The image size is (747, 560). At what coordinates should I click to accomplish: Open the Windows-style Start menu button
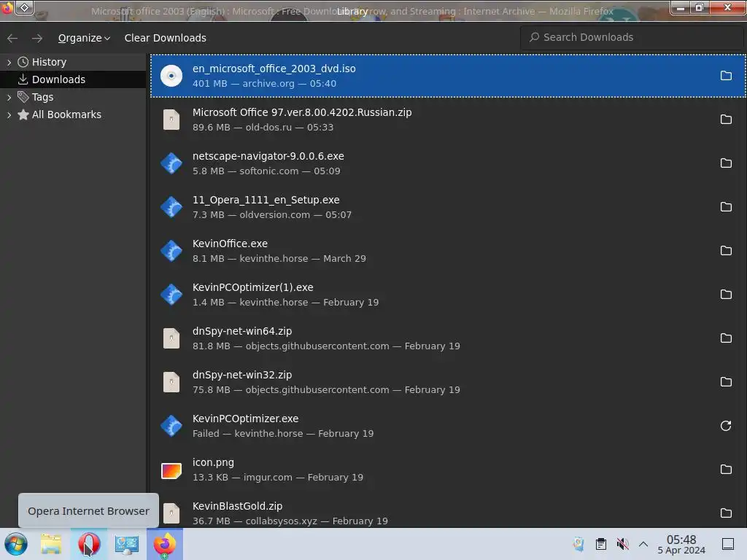point(16,544)
